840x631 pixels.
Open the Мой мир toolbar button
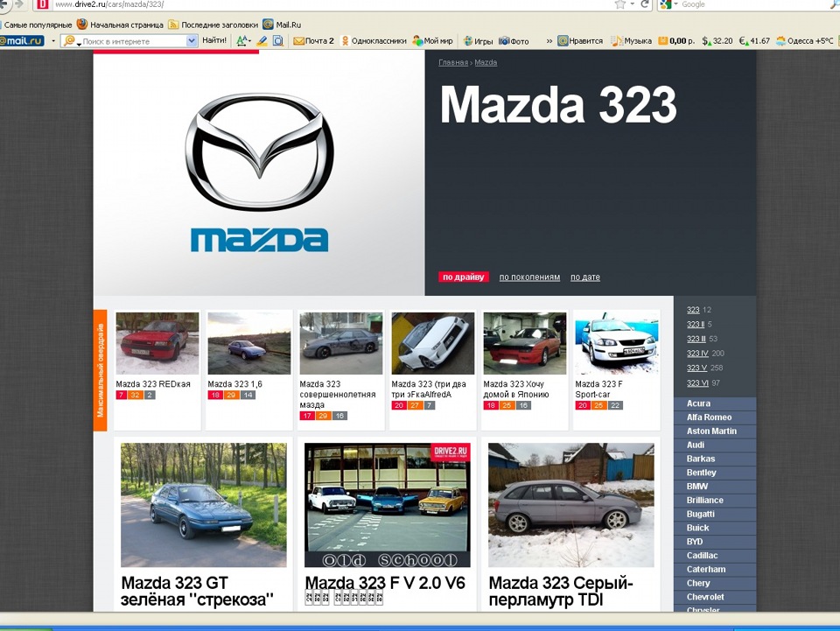[432, 41]
